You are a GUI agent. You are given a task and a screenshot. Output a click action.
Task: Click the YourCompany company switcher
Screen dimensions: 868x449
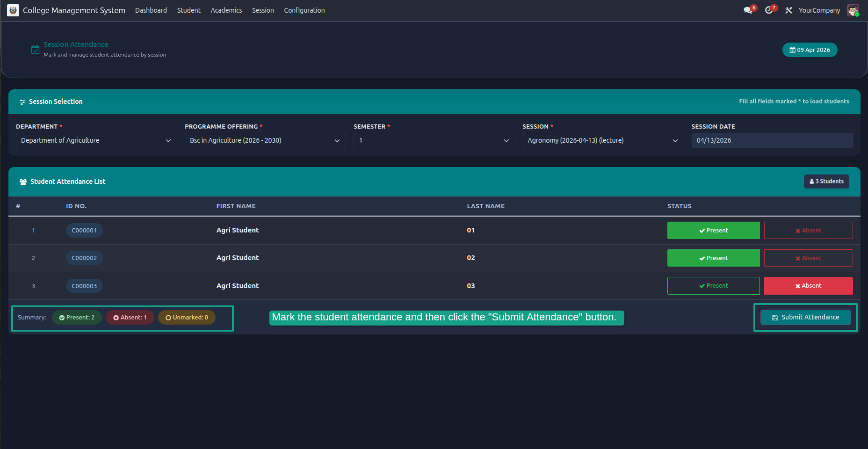point(819,10)
